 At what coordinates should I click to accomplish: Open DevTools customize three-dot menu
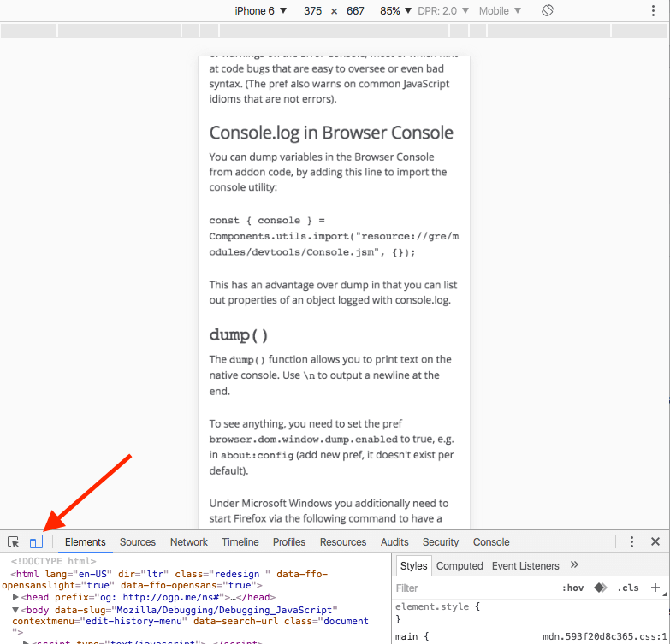tap(631, 542)
